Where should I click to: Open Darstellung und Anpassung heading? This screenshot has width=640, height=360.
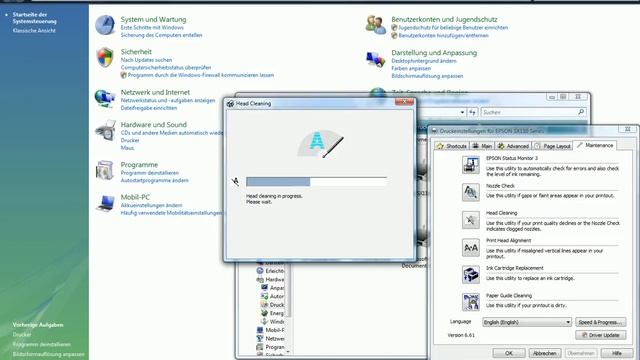pyautogui.click(x=434, y=53)
